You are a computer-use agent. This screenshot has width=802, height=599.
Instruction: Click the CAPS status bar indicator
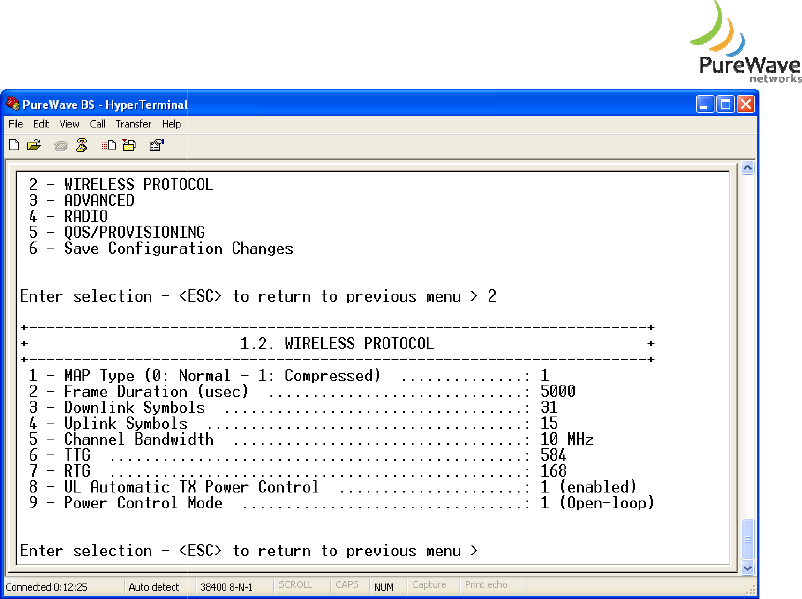click(x=347, y=585)
